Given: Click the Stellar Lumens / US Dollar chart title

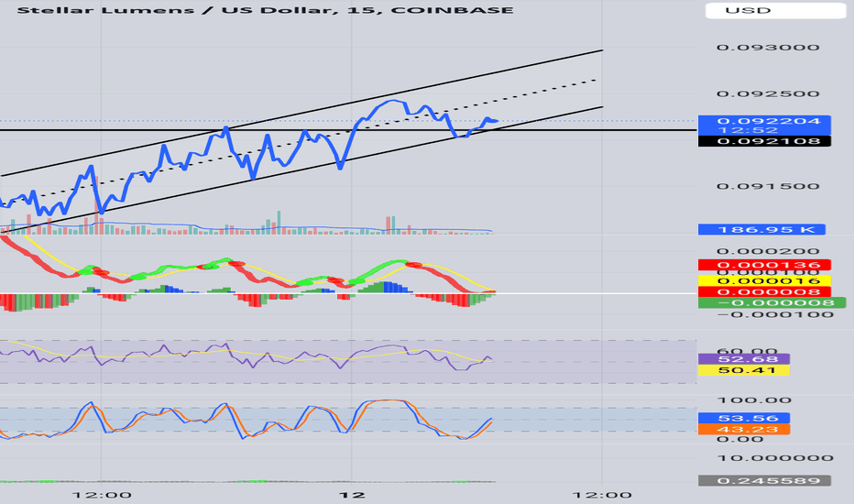Looking at the screenshot, I should [265, 10].
